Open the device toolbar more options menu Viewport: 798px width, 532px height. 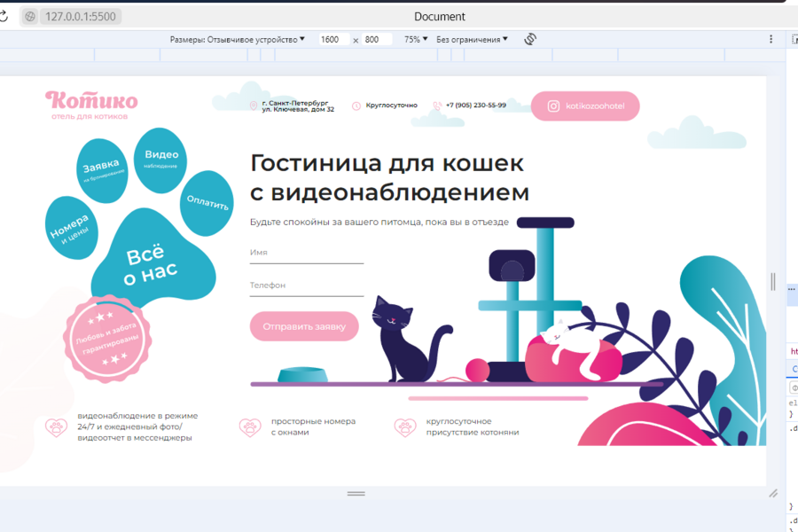770,39
